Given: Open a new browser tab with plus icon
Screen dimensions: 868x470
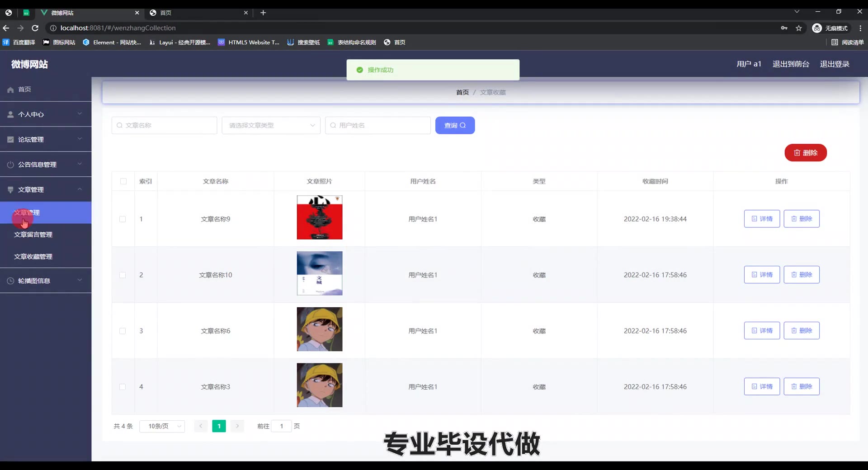Looking at the screenshot, I should (263, 13).
